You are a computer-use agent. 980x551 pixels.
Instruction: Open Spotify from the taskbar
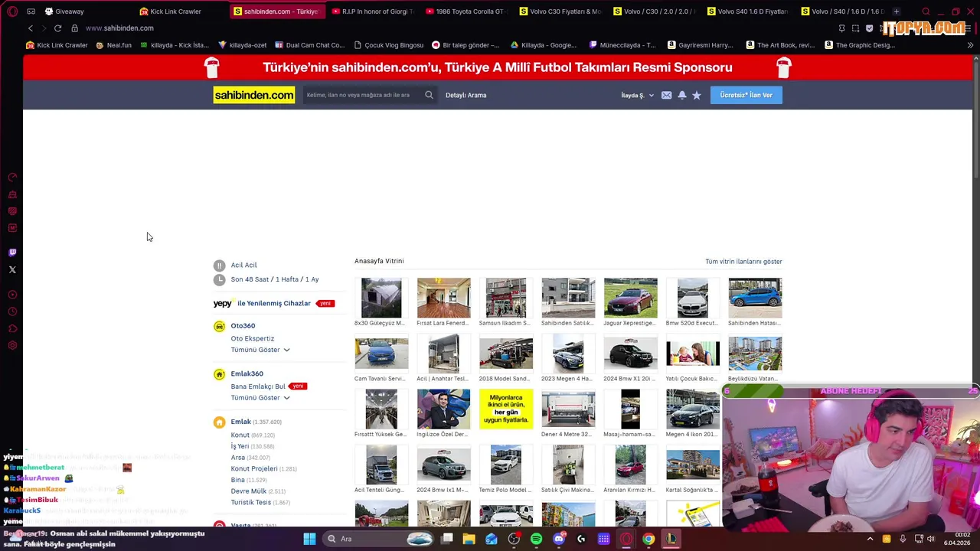tap(536, 539)
